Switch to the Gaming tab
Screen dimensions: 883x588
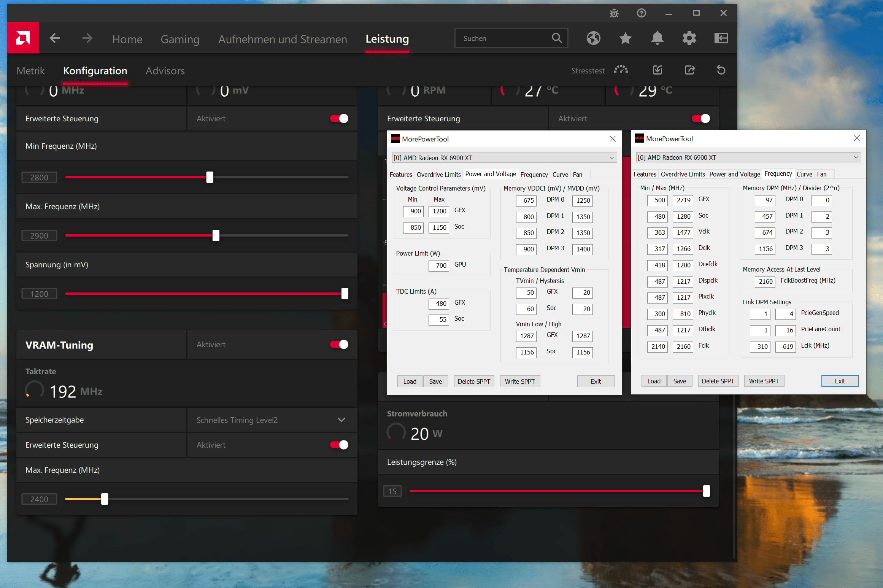180,39
